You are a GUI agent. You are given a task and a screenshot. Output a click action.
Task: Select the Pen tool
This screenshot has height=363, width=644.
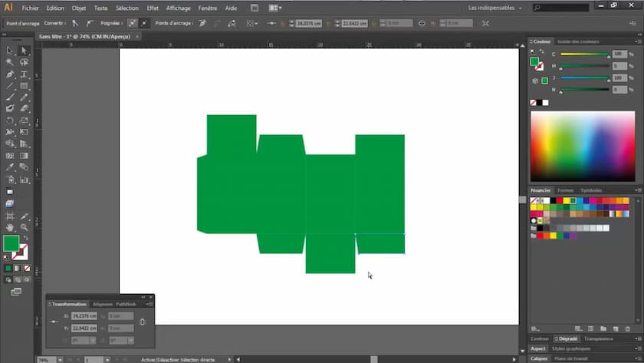[x=10, y=74]
